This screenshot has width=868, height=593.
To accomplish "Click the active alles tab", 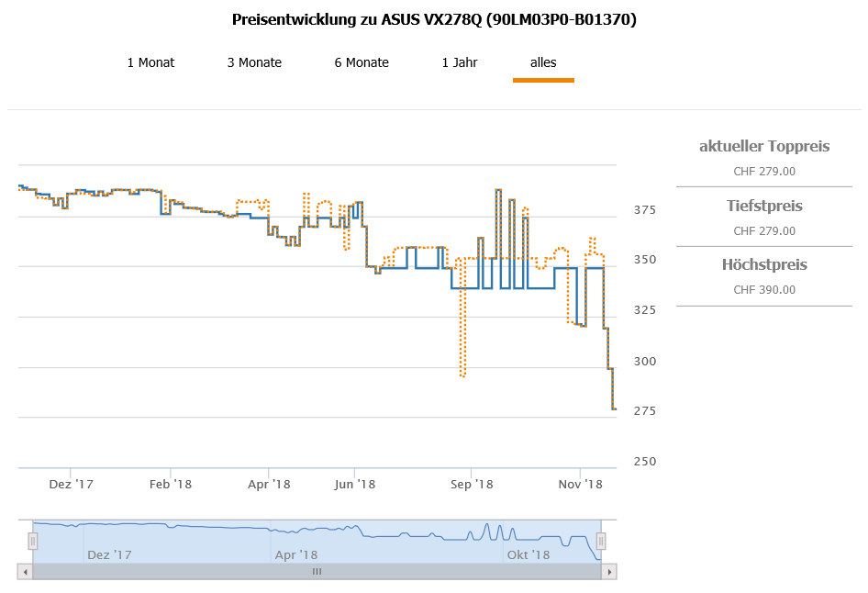I will (x=543, y=62).
